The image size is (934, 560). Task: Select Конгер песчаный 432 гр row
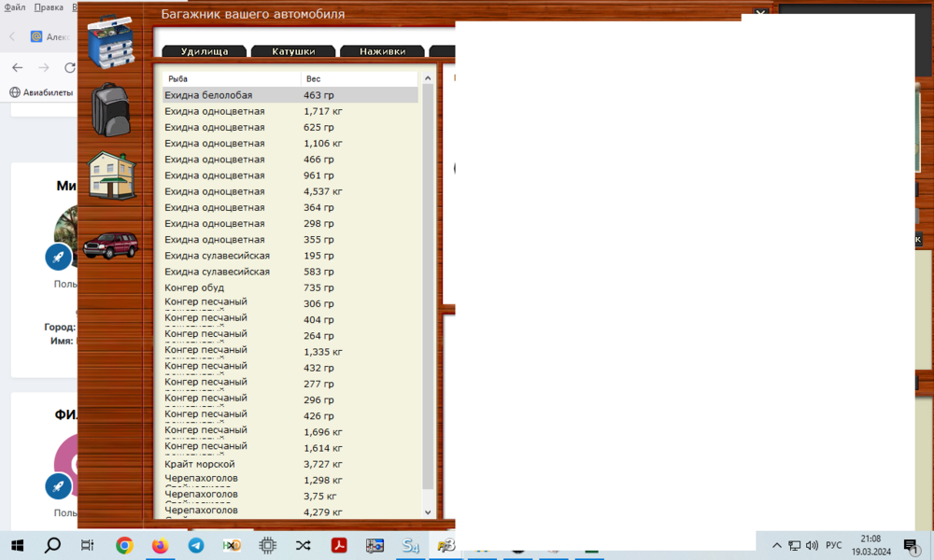[290, 368]
